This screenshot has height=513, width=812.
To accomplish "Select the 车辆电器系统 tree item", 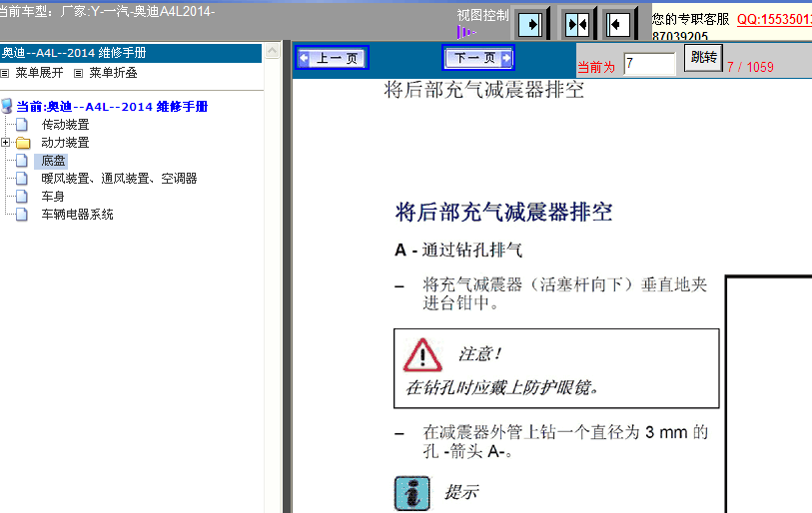I will coord(77,215).
